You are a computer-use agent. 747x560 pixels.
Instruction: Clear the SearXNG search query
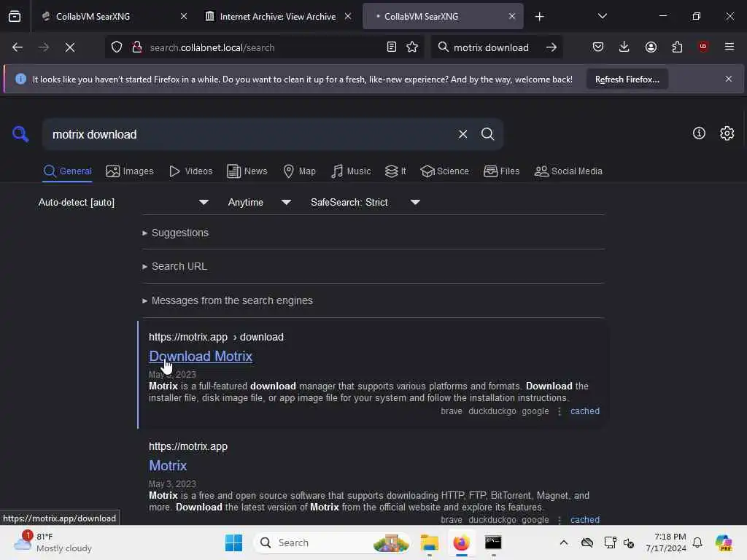(x=462, y=134)
